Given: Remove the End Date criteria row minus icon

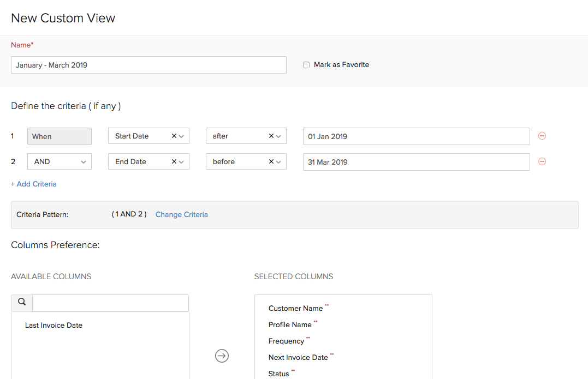Looking at the screenshot, I should pyautogui.click(x=542, y=161).
